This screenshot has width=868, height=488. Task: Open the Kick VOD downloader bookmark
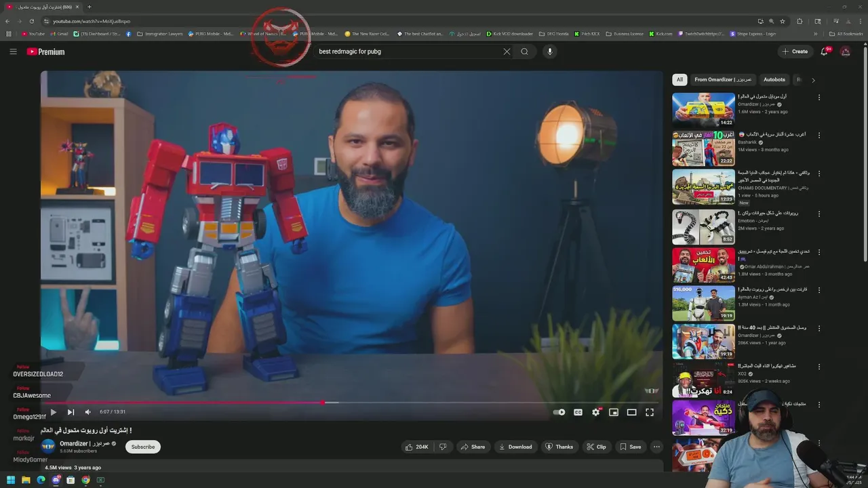[x=509, y=34]
